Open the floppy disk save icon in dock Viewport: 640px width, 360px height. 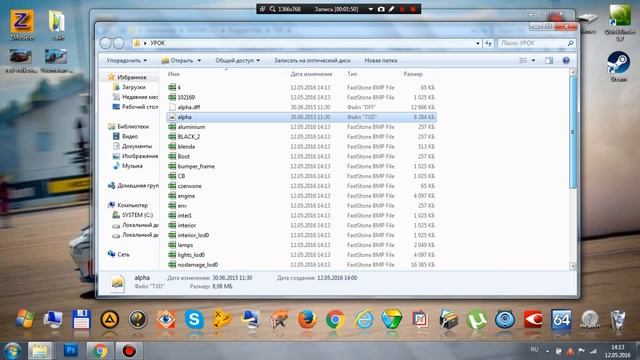81,319
